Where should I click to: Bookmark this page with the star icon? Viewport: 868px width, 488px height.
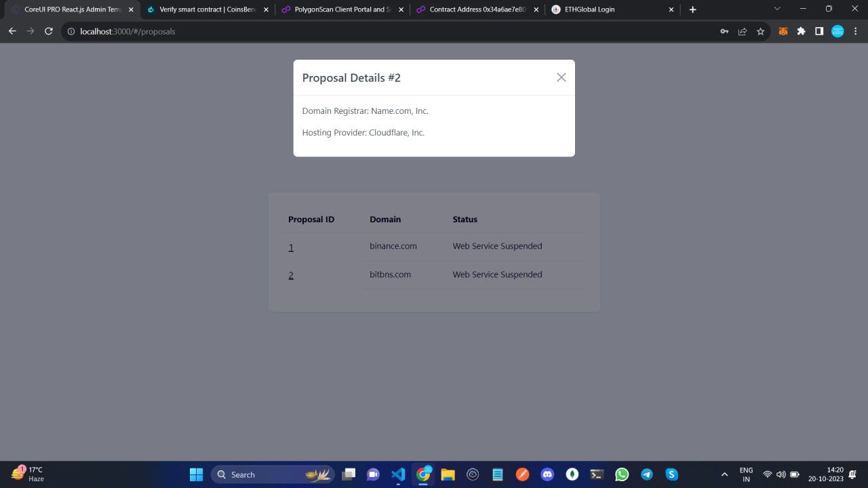tap(760, 31)
